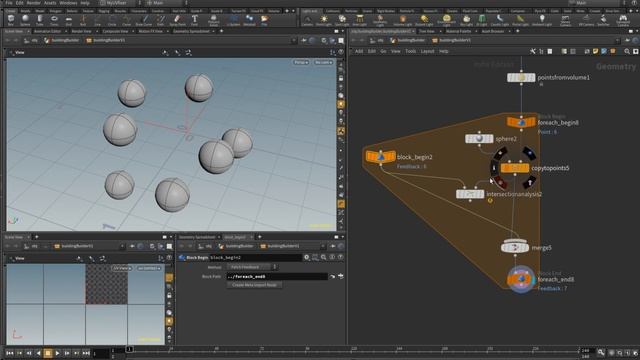Open the Render menu
The width and height of the screenshot is (640, 360).
click(x=33, y=3)
